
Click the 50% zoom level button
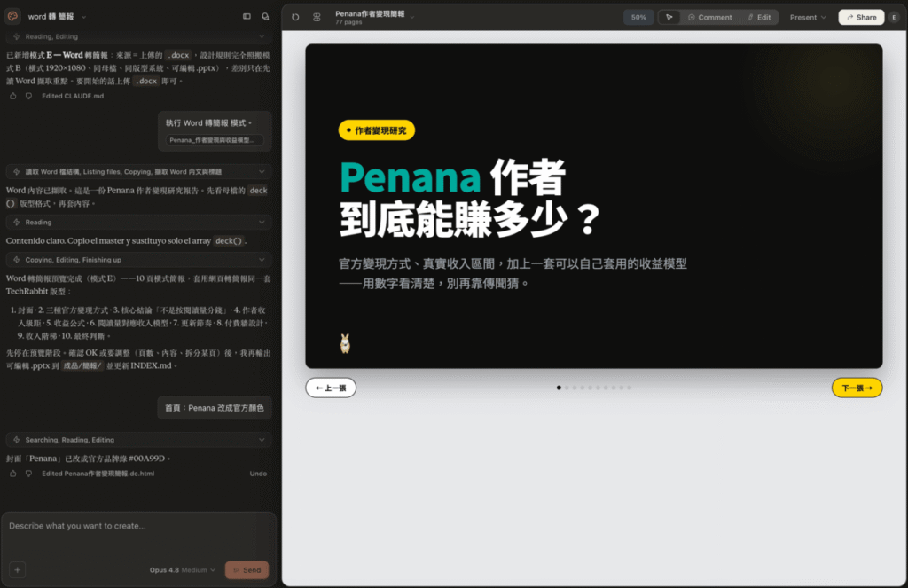tap(638, 18)
